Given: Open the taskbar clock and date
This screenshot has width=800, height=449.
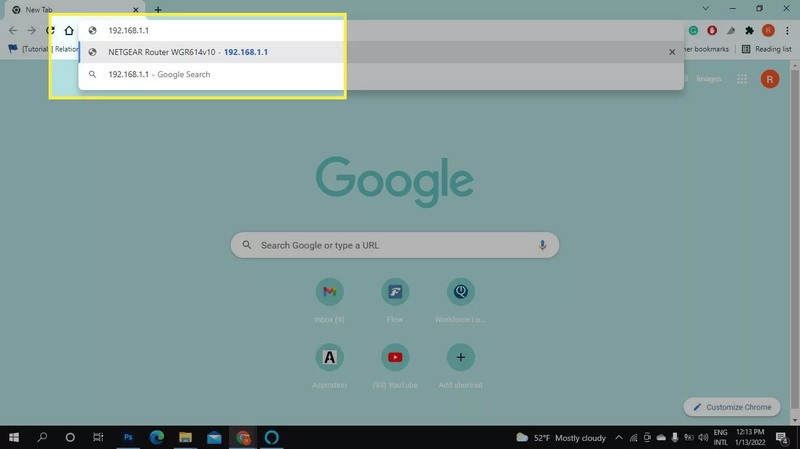Looking at the screenshot, I should (750, 438).
